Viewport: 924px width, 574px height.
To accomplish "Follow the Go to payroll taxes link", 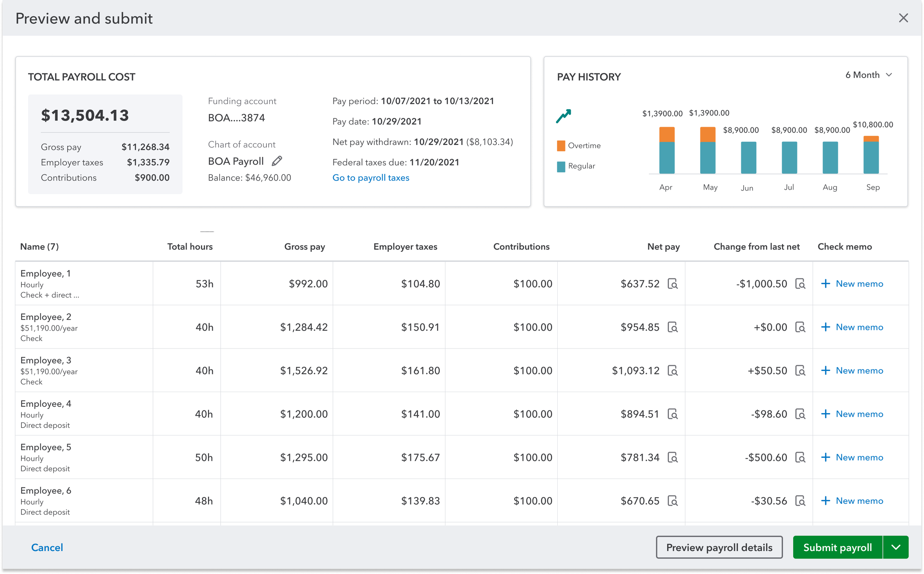I will coord(371,178).
